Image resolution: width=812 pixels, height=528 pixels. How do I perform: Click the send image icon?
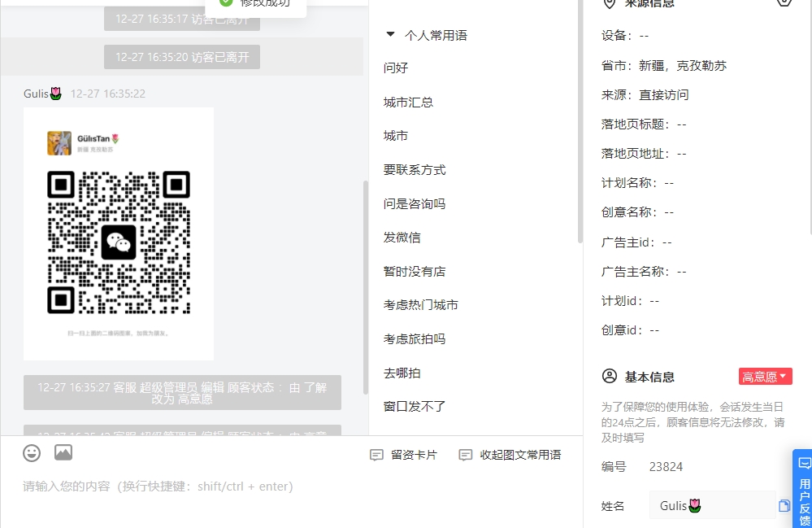click(63, 453)
